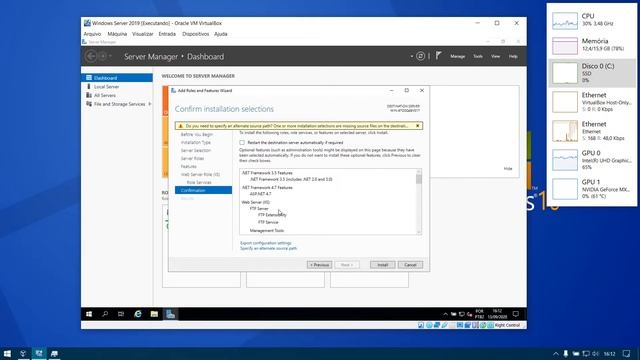
Task: Open the notifications flag in Server Manager
Action: point(438,56)
